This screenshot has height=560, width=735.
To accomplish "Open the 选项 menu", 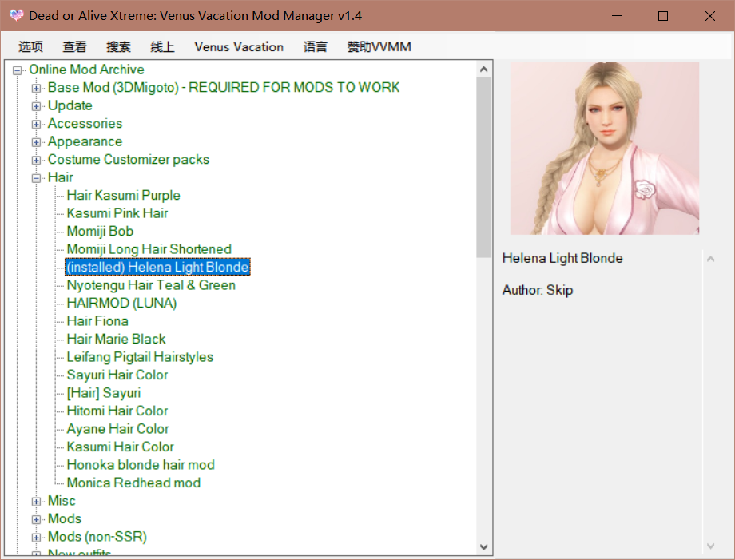I will 31,47.
